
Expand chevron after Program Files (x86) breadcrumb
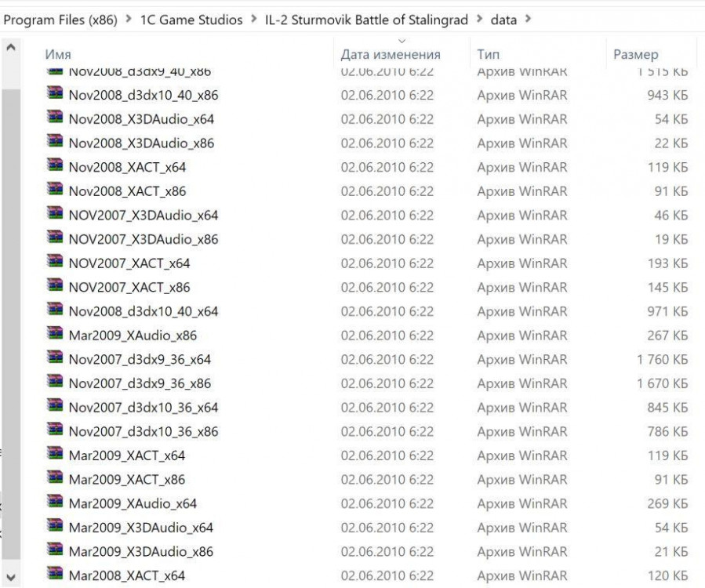point(129,20)
